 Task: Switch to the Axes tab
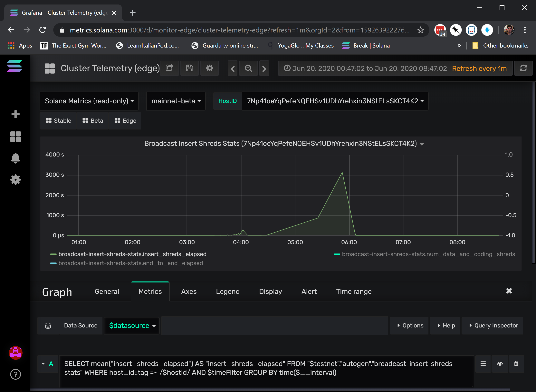coord(189,291)
